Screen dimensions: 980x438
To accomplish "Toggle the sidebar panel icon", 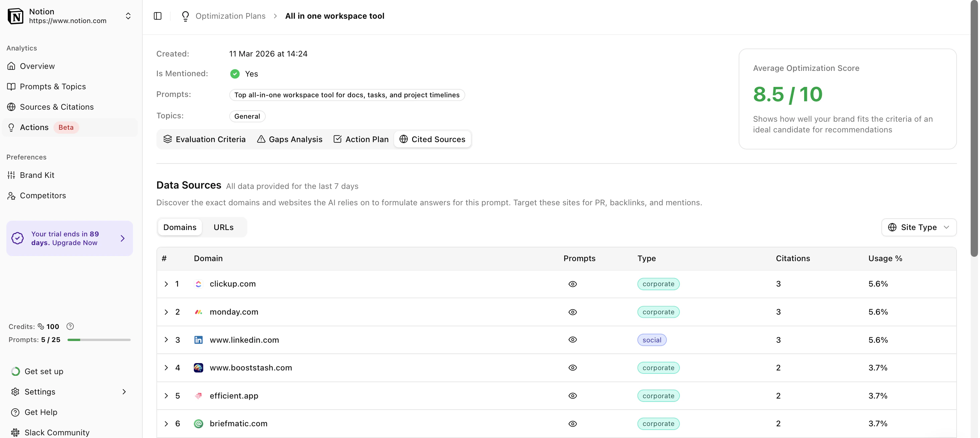I will coord(157,16).
